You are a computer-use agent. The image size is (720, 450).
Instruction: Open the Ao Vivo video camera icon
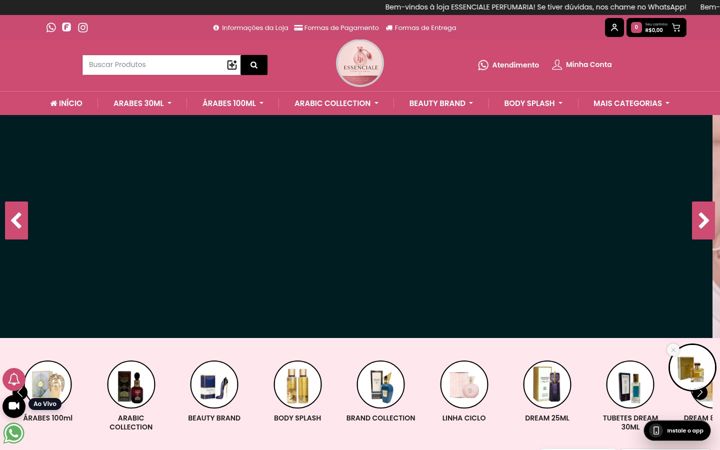14,406
